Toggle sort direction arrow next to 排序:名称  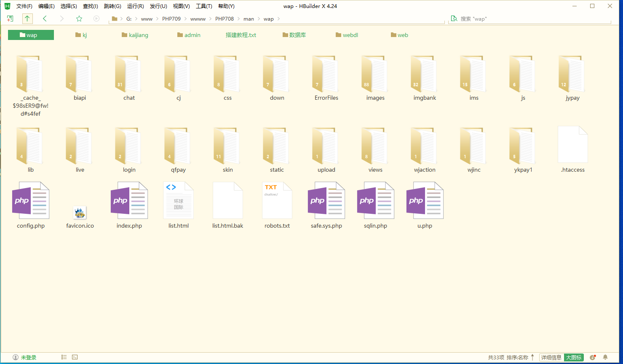click(532, 357)
